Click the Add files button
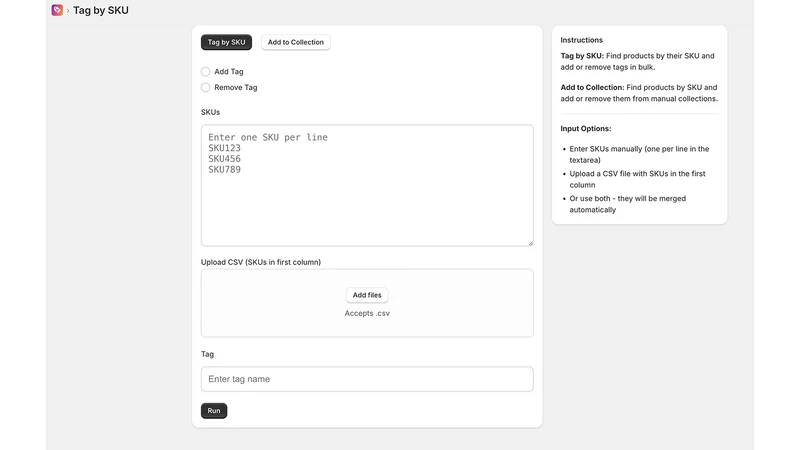Image resolution: width=800 pixels, height=450 pixels. pyautogui.click(x=367, y=295)
